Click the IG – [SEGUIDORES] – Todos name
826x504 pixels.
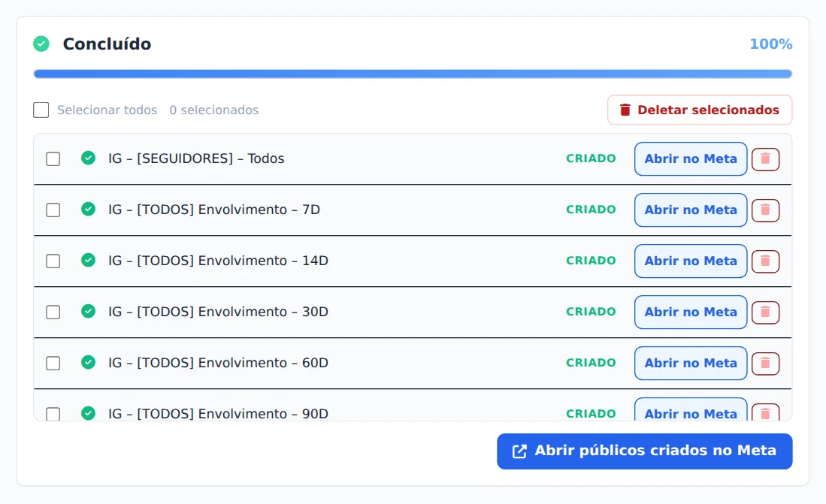[x=196, y=158]
